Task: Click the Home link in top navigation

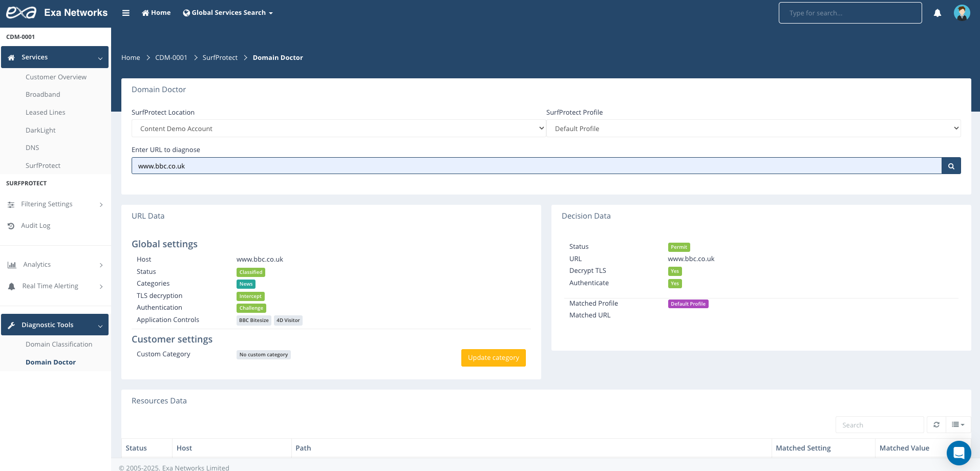Action: 156,13
